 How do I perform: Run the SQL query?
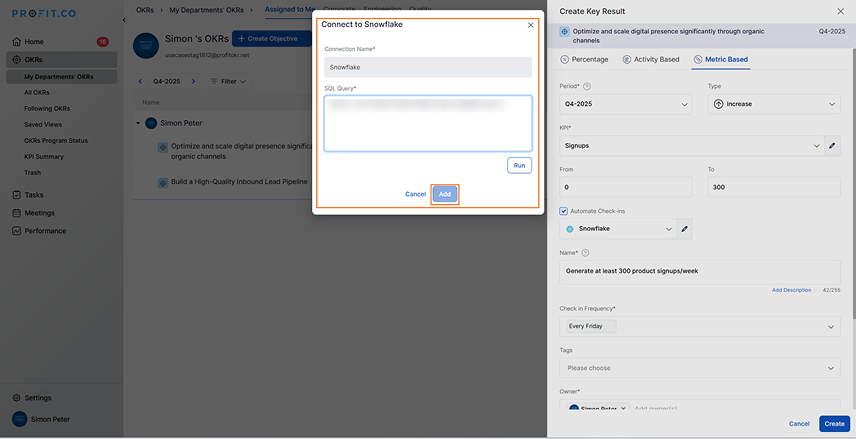pos(519,165)
